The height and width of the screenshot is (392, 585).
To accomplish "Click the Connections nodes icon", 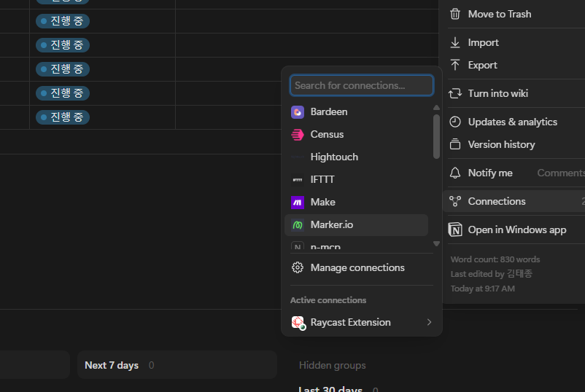I will pos(454,201).
